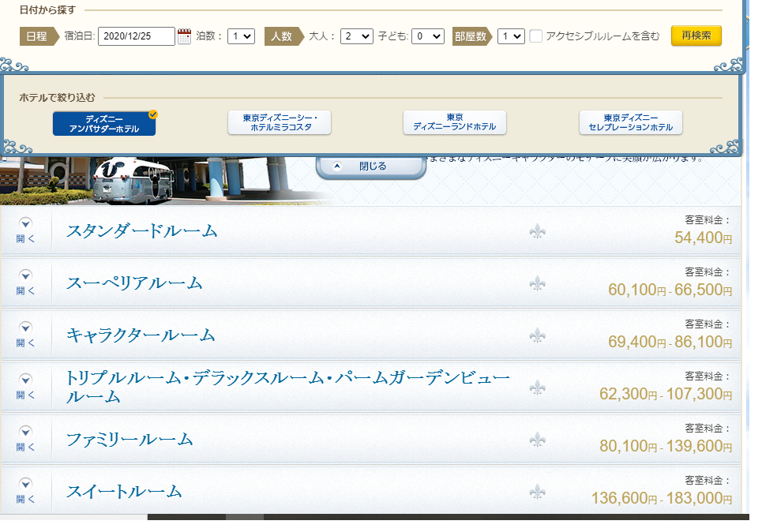Expand the ファミリールーム row with 開く
The image size is (777, 532).
tap(25, 439)
